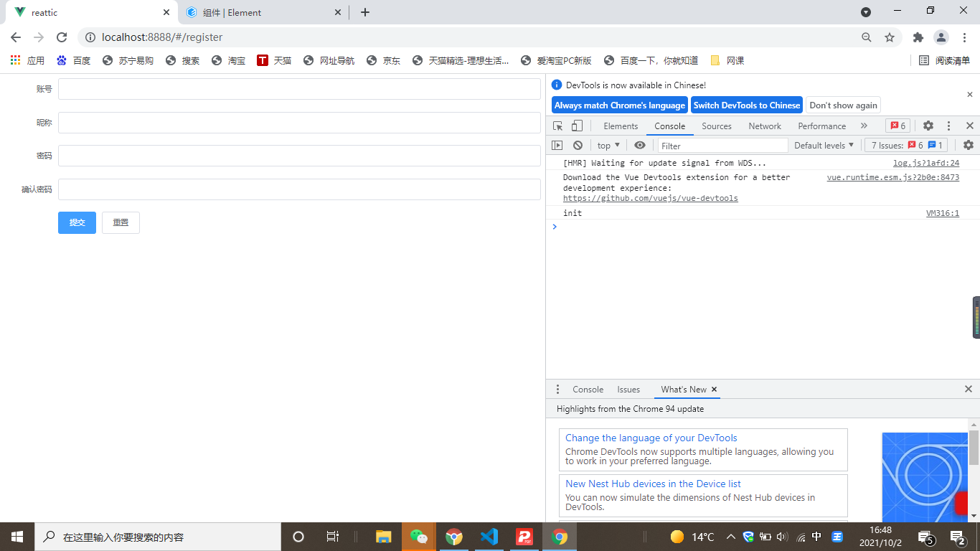980x551 pixels.
Task: Click the browser forward arrow
Action: (x=39, y=37)
